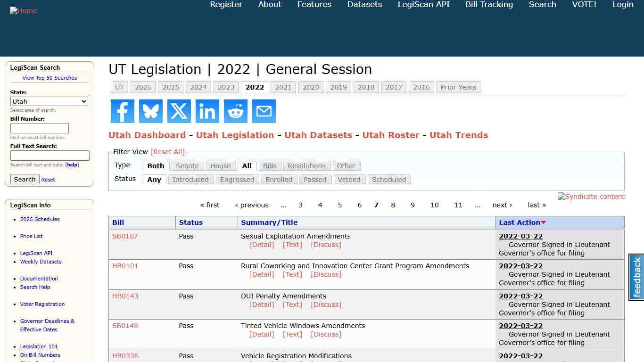Image resolution: width=644 pixels, height=362 pixels.
Task: Post the page to Reddit
Action: pos(235,111)
